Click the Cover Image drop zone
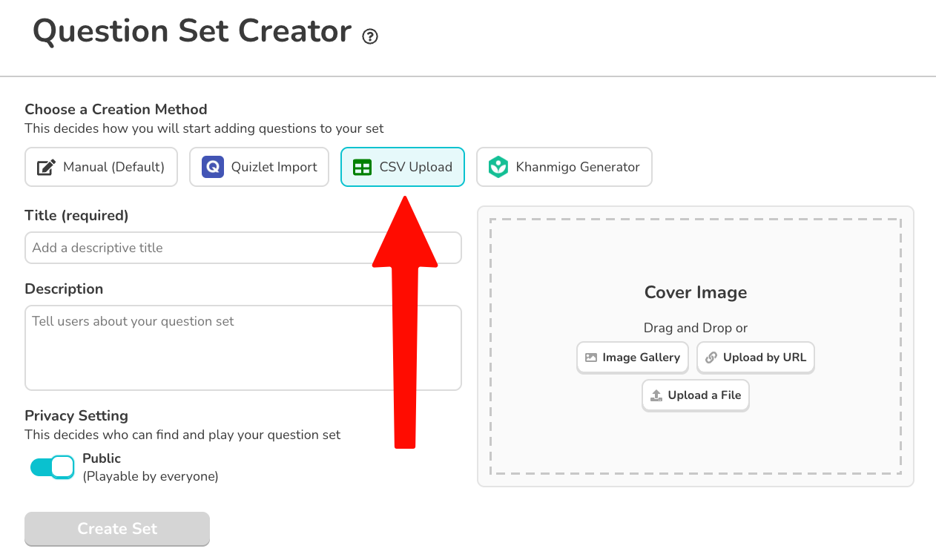This screenshot has height=560, width=936. (x=696, y=346)
